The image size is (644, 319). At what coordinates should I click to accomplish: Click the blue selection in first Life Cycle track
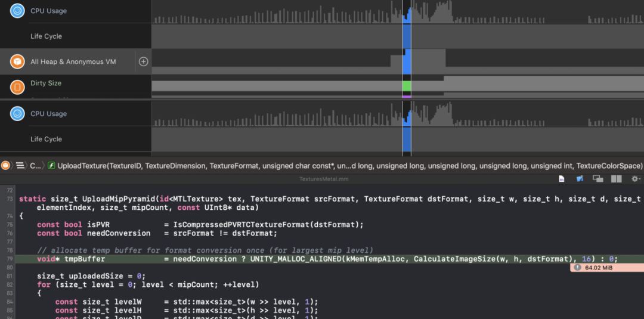pos(407,36)
